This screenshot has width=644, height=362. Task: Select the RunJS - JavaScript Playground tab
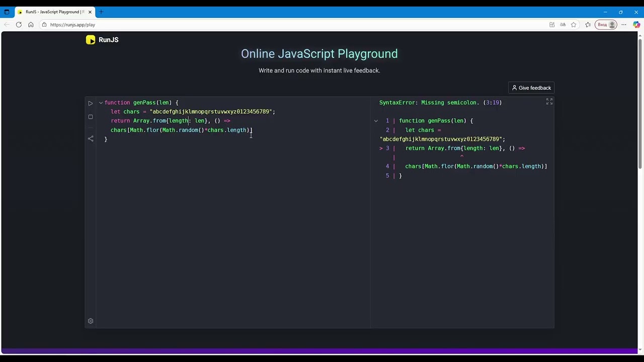point(55,12)
